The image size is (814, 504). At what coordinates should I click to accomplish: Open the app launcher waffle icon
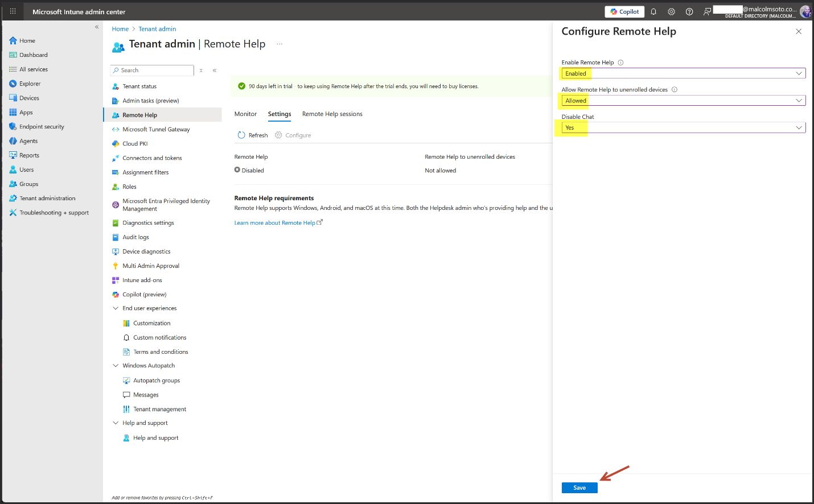coord(13,11)
